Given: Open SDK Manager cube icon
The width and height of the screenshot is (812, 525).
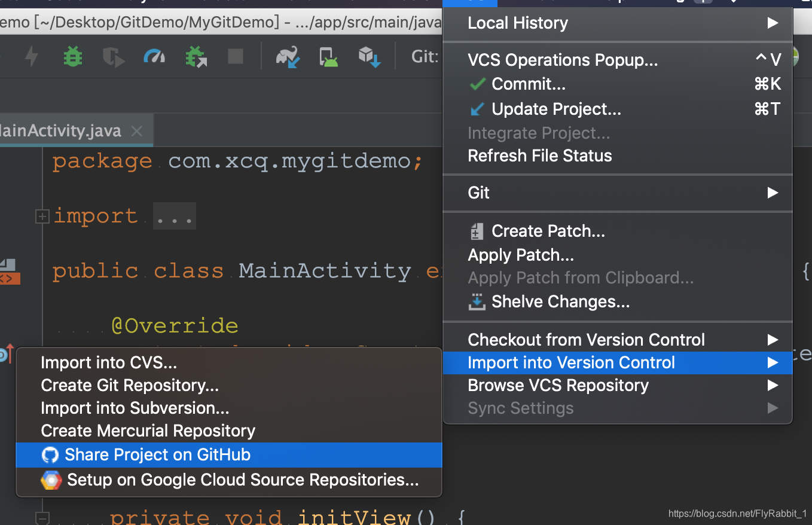Looking at the screenshot, I should coord(370,57).
